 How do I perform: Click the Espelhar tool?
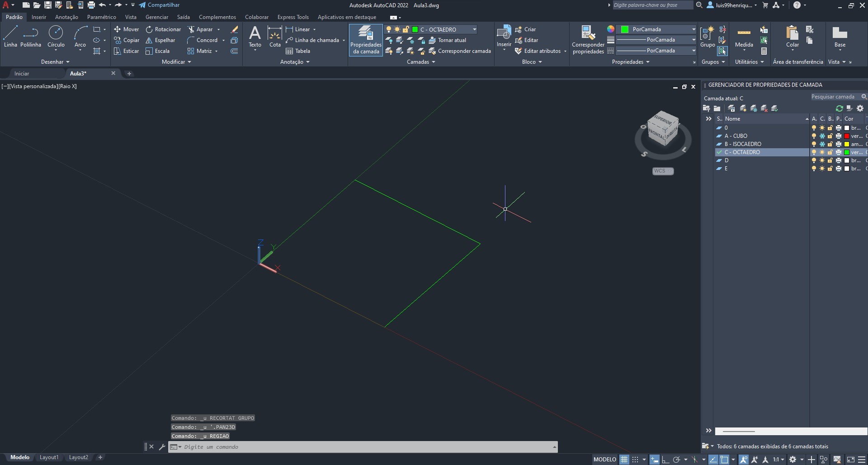tap(160, 40)
